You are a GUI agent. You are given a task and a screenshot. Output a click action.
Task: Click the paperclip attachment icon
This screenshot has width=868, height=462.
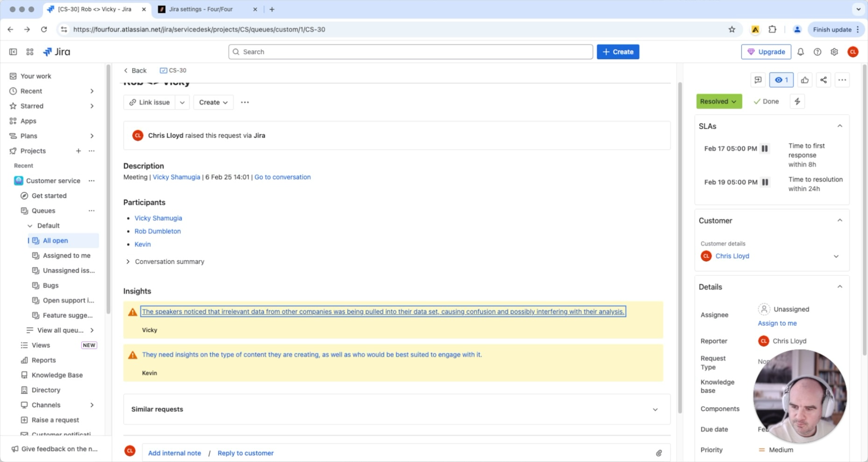tap(659, 453)
